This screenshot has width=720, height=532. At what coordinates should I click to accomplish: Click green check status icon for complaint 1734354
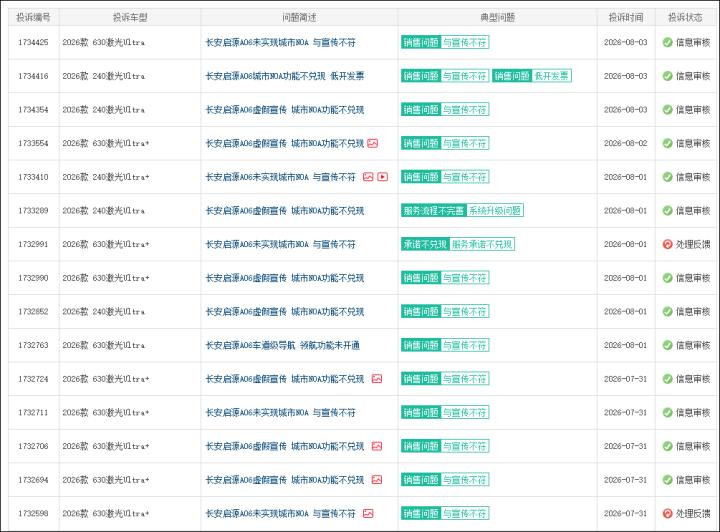pos(668,110)
